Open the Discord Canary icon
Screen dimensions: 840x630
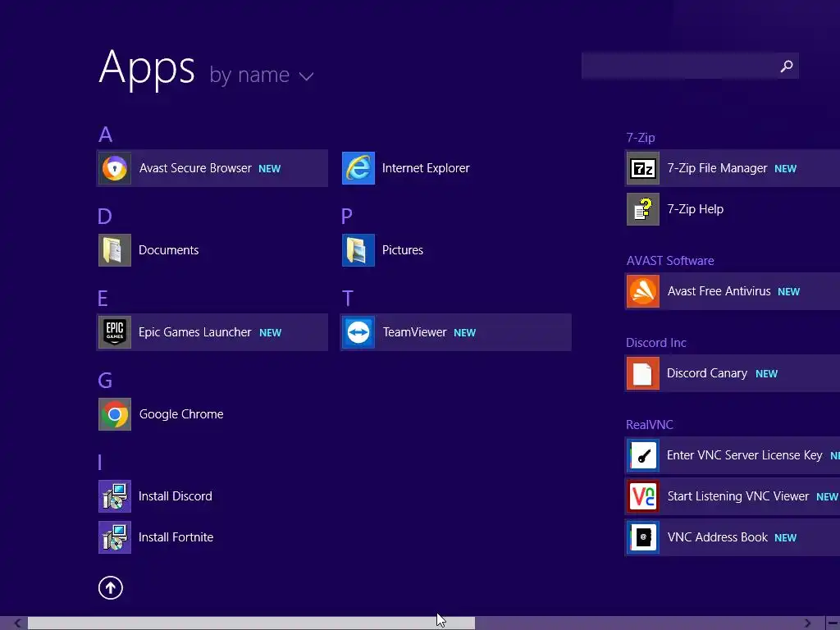click(643, 373)
